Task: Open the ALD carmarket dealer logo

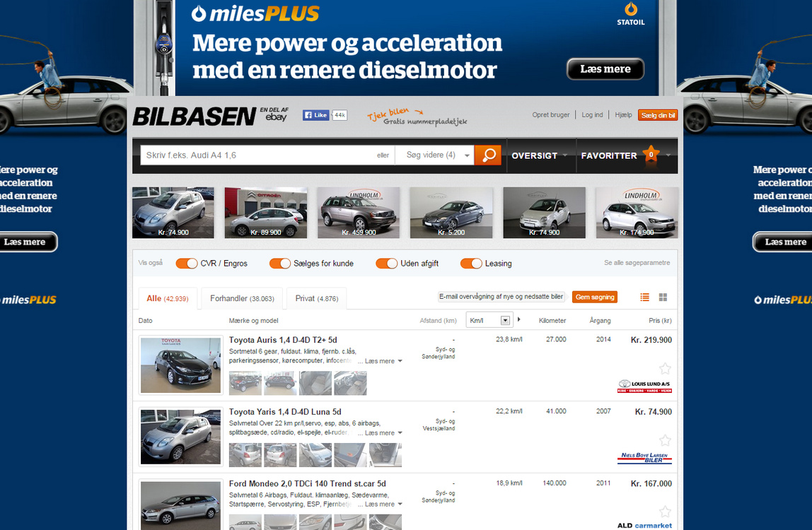Action: pos(644,525)
